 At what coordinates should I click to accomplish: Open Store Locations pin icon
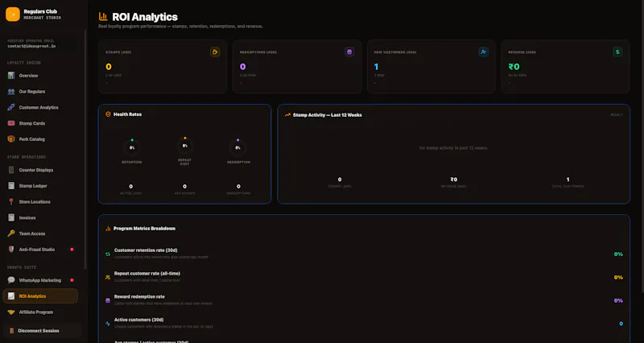click(x=11, y=201)
